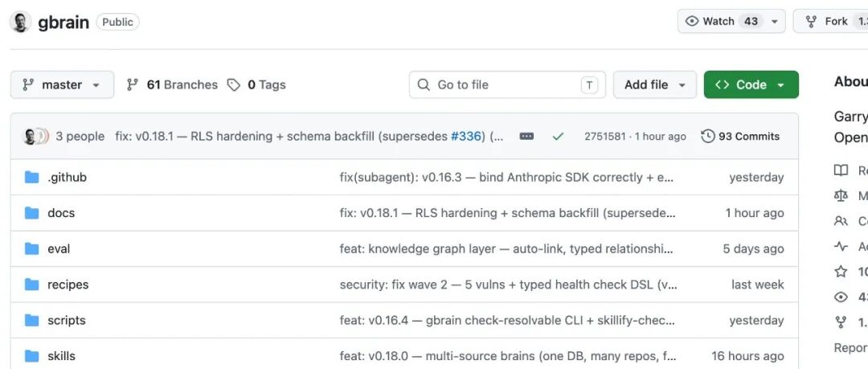The height and width of the screenshot is (369, 868).
Task: Expand the Add file dropdown
Action: [655, 84]
